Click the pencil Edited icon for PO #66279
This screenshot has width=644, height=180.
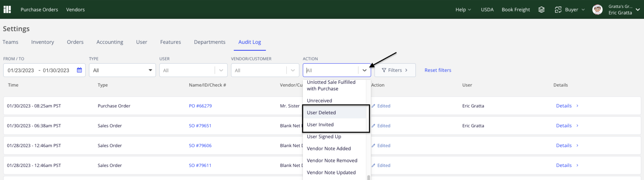pos(373,106)
